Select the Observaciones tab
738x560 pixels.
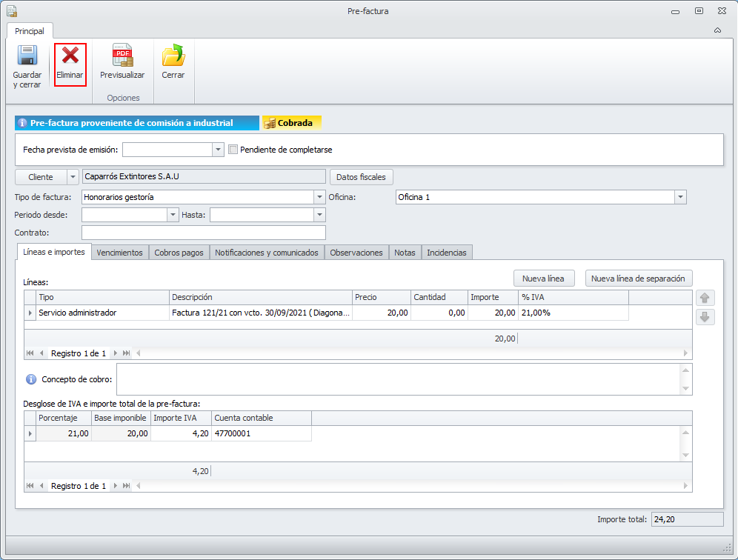356,253
